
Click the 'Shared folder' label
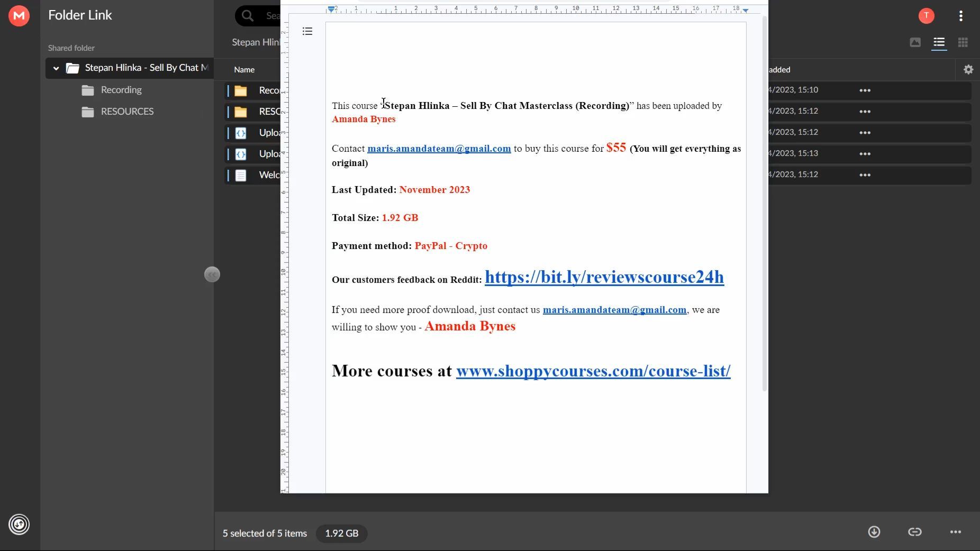(71, 48)
